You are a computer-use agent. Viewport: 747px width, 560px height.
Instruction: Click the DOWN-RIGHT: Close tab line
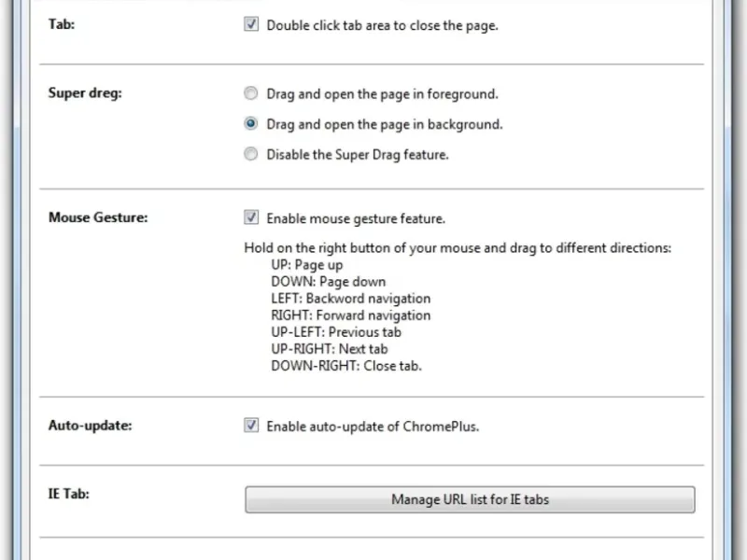tap(346, 366)
